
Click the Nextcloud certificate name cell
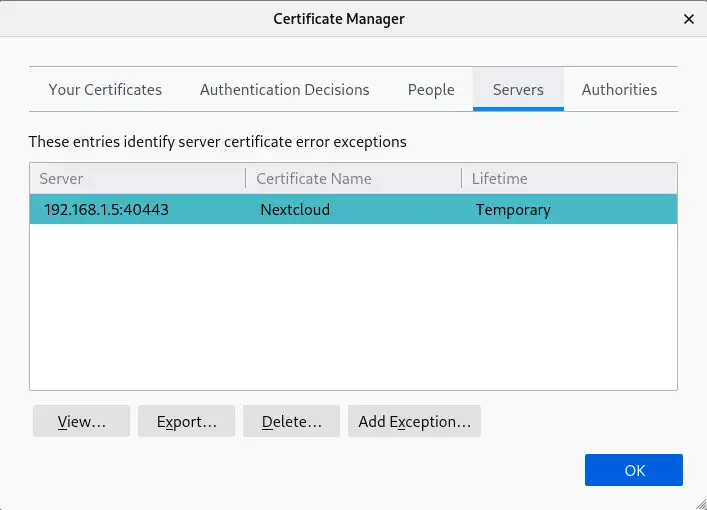tap(295, 210)
